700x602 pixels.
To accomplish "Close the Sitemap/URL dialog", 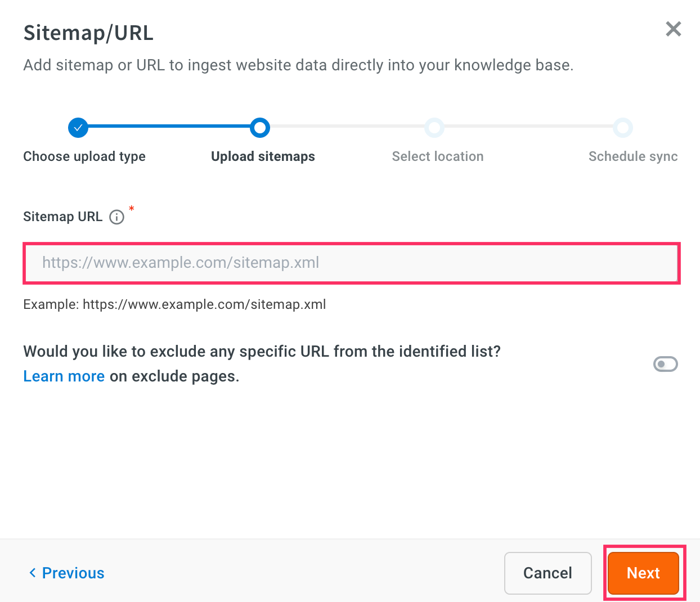I will coord(673,29).
